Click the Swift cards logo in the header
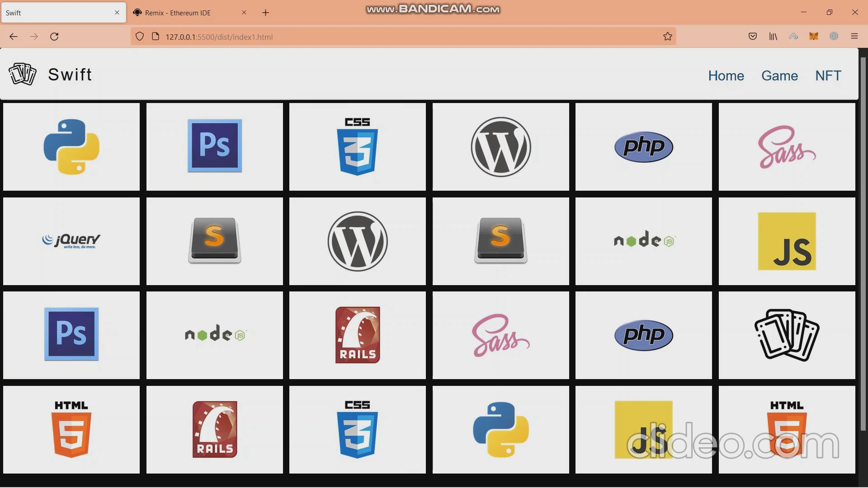The height and width of the screenshot is (488, 868). [23, 74]
